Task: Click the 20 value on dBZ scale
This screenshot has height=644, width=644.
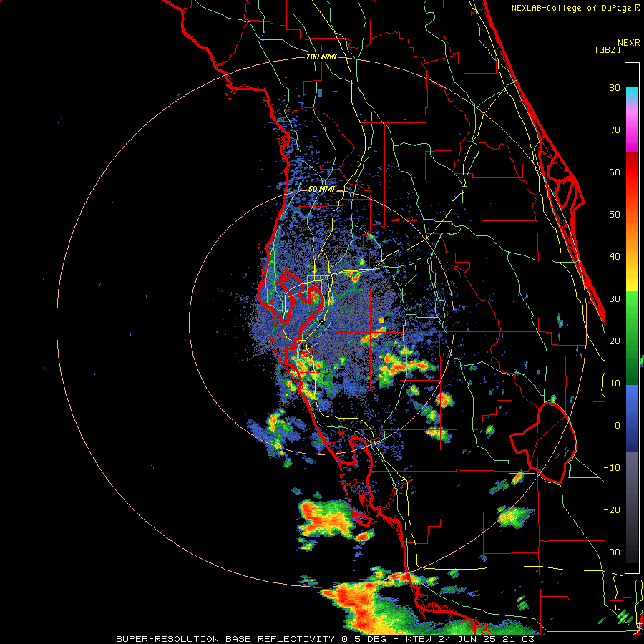Action: pos(615,341)
